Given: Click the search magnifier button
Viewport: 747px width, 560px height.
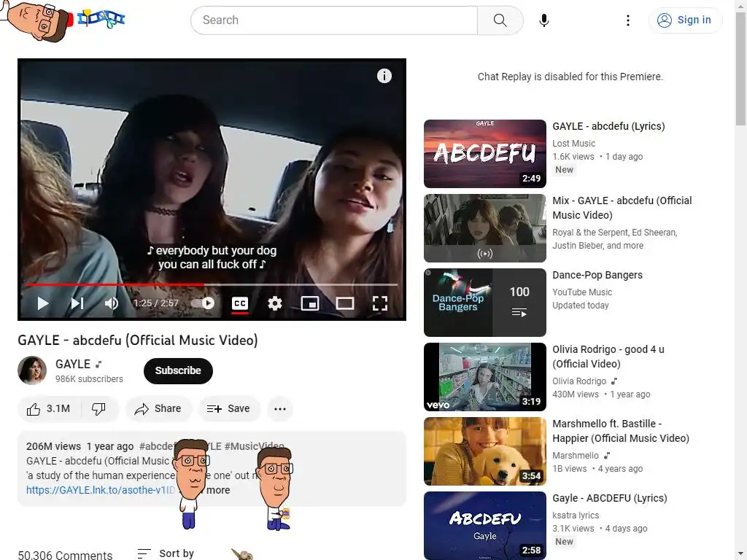Looking at the screenshot, I should (x=500, y=20).
